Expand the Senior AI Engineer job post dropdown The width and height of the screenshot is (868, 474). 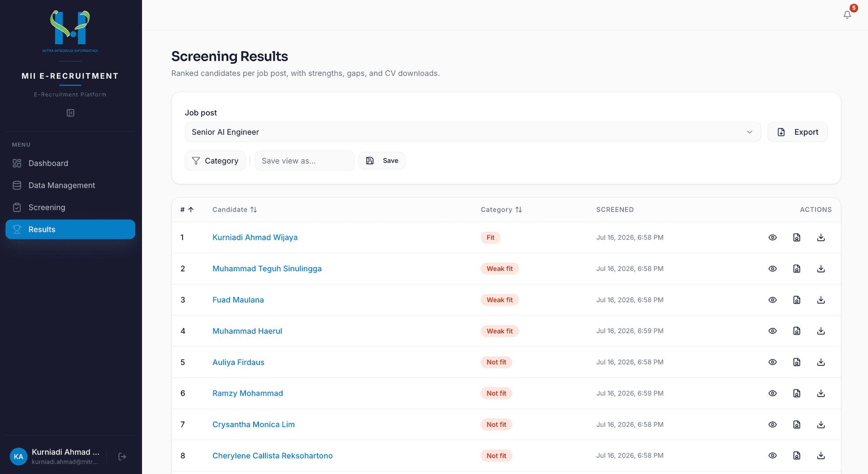[x=473, y=132]
